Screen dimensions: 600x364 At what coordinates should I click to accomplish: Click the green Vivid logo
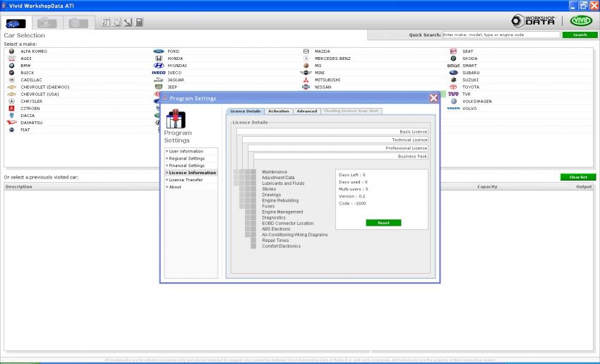point(581,20)
